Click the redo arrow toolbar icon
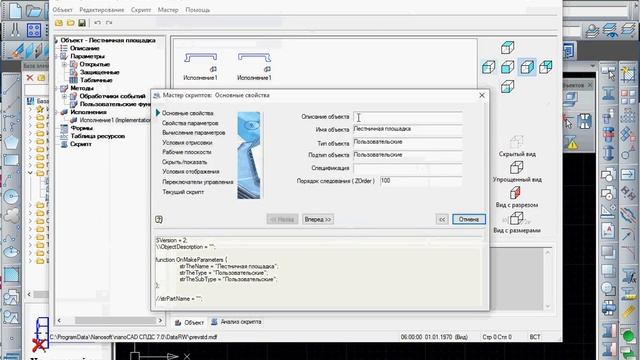640x360 pixels. tap(109, 23)
